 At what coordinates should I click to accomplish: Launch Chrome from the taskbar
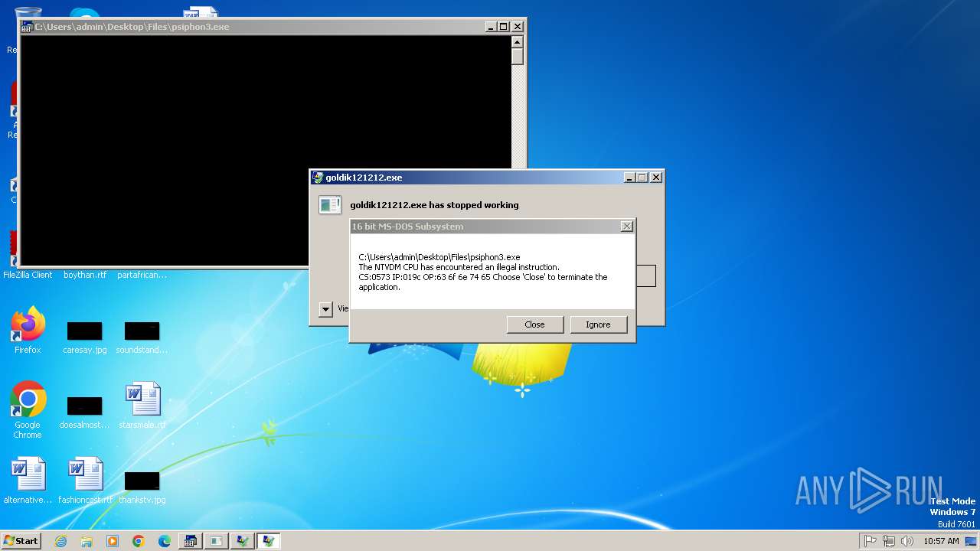point(139,541)
